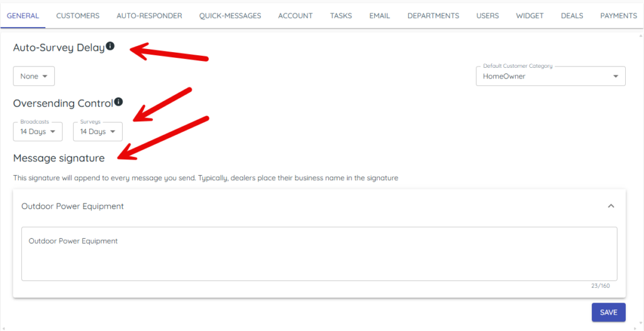Go to the Widget tab
This screenshot has height=331, width=644.
click(x=530, y=16)
